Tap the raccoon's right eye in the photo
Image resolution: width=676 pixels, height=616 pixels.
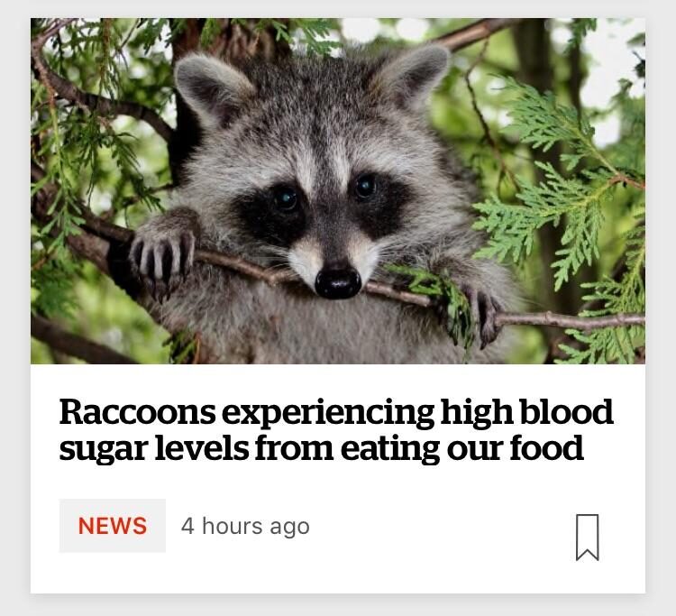365,187
